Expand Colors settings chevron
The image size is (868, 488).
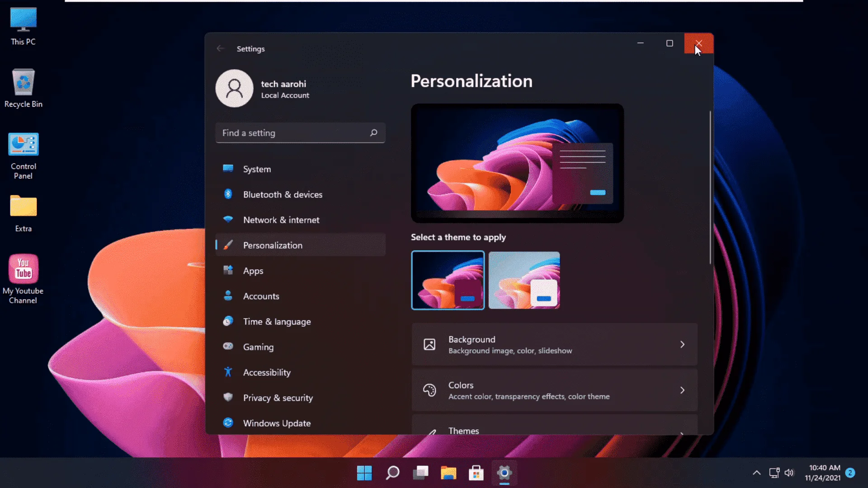point(682,390)
